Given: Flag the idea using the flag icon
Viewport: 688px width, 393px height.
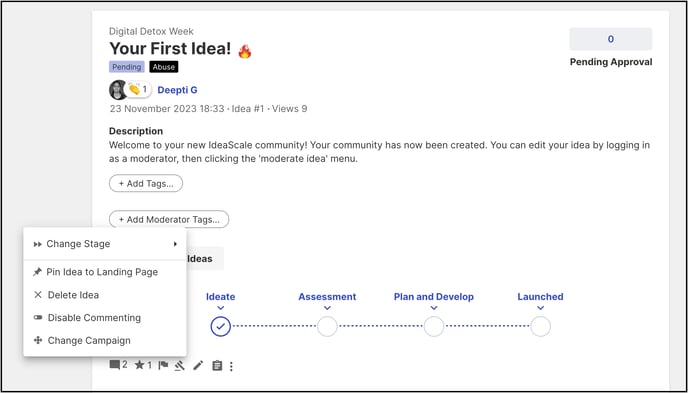Looking at the screenshot, I should (x=163, y=365).
